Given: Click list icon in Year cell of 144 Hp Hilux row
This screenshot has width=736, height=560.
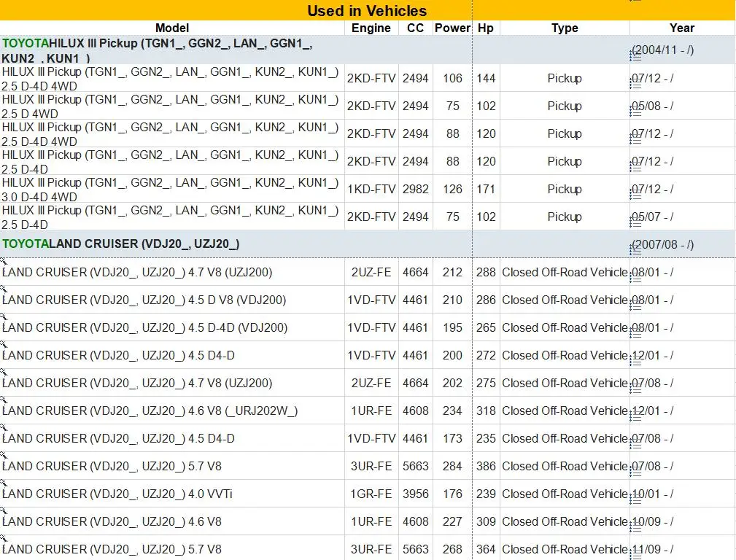Looking at the screenshot, I should 635,85.
